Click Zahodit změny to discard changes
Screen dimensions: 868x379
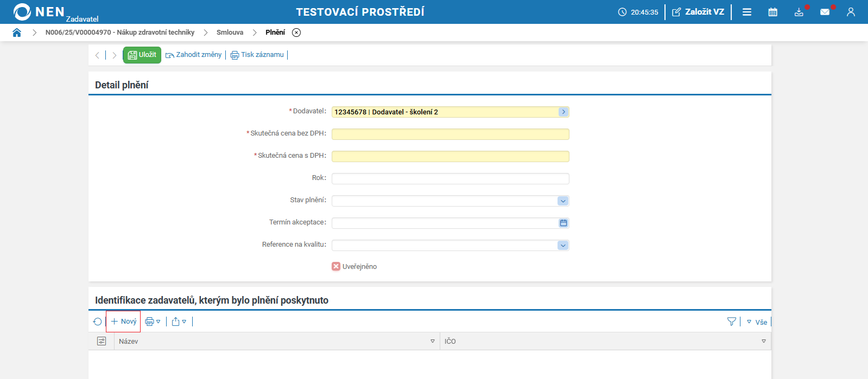(194, 55)
